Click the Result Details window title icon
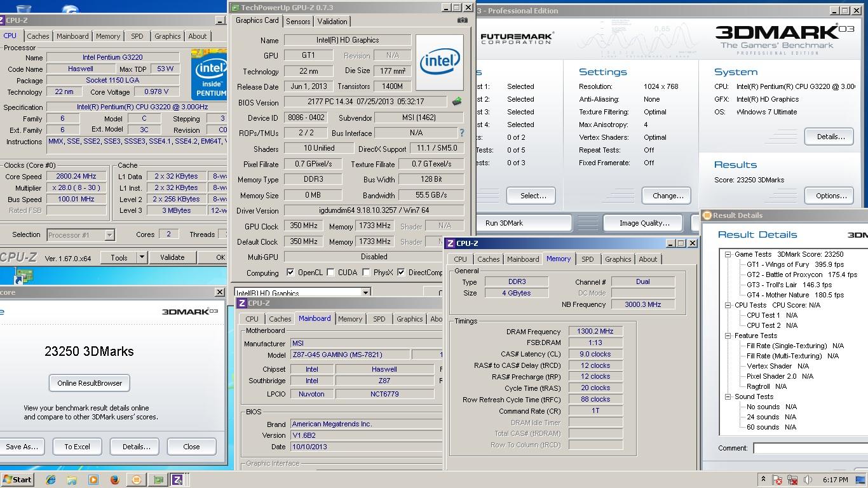The height and width of the screenshot is (488, 868). (707, 215)
